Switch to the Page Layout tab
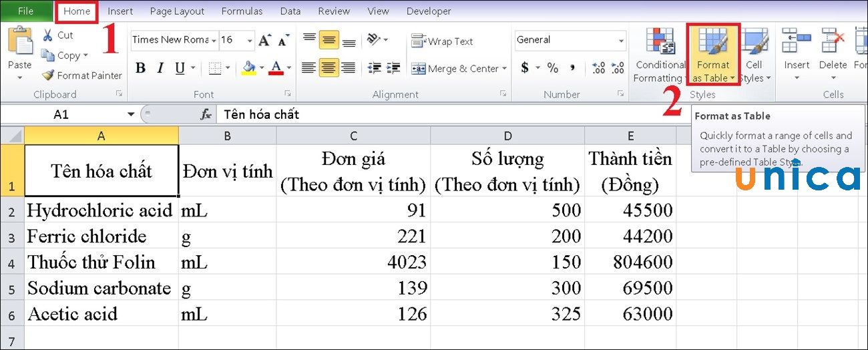This screenshot has width=868, height=350. [177, 11]
